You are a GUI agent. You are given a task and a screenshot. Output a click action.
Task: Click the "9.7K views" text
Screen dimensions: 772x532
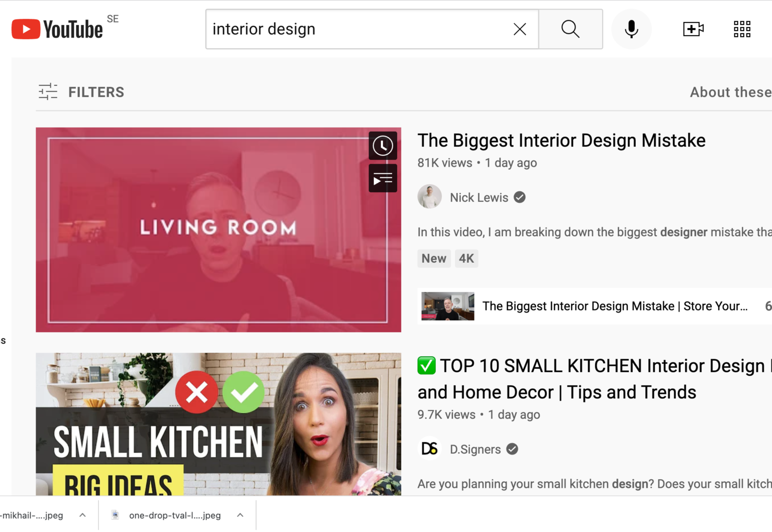(x=446, y=414)
